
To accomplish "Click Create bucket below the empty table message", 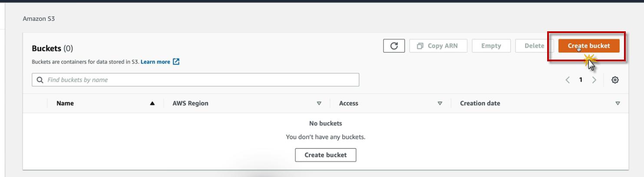I will [325, 155].
